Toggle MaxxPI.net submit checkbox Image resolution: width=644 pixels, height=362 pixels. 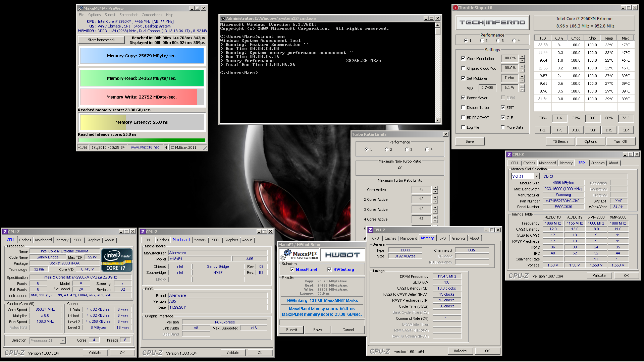292,269
